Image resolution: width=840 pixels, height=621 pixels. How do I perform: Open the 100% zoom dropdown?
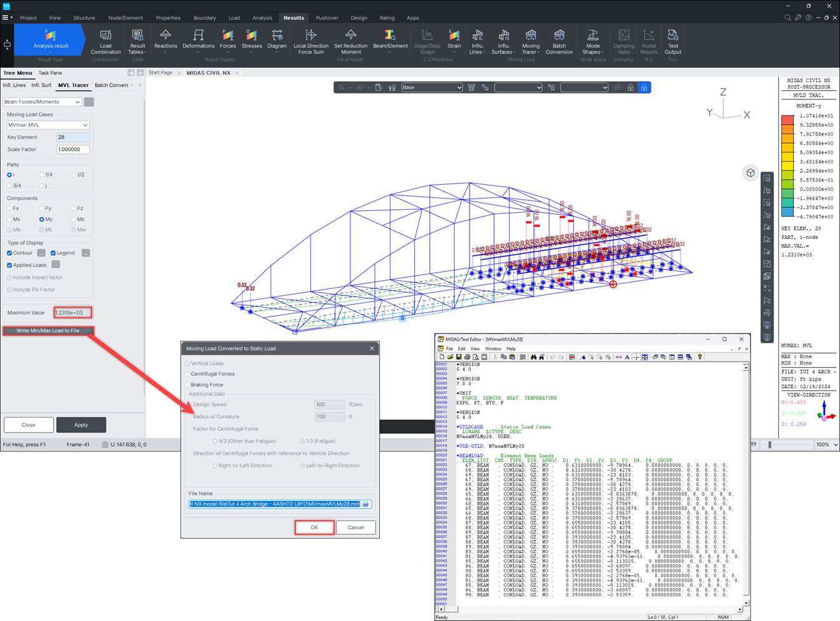(x=827, y=445)
